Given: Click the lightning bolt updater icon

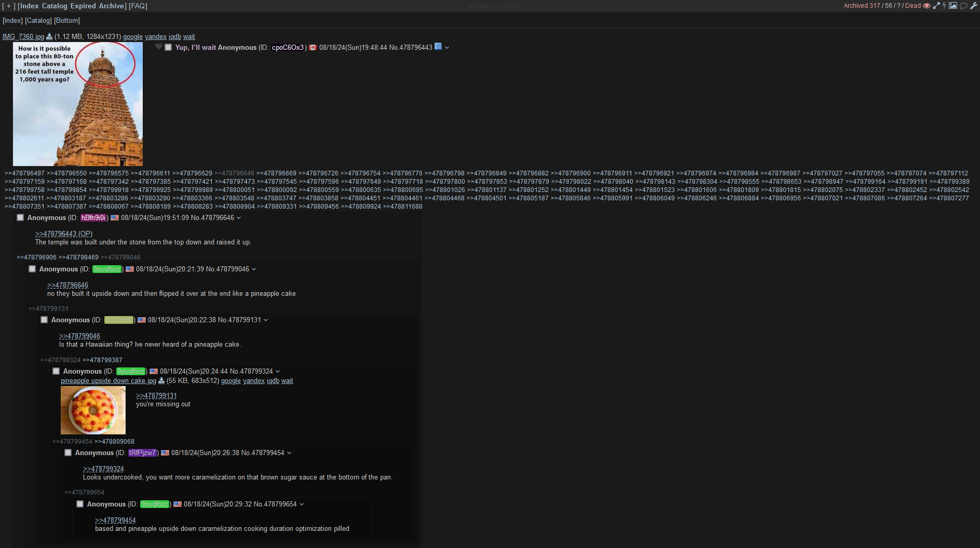Looking at the screenshot, I should (x=944, y=6).
